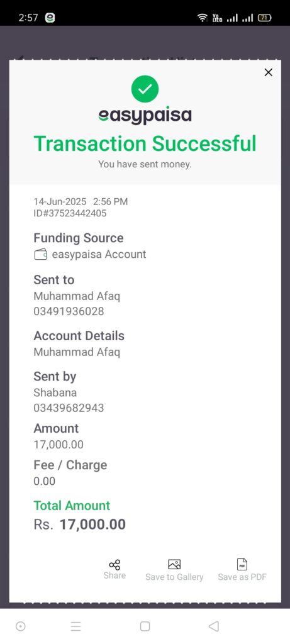The image size is (290, 644).
Task: Tap the Transaction Successful heading
Action: (145, 144)
